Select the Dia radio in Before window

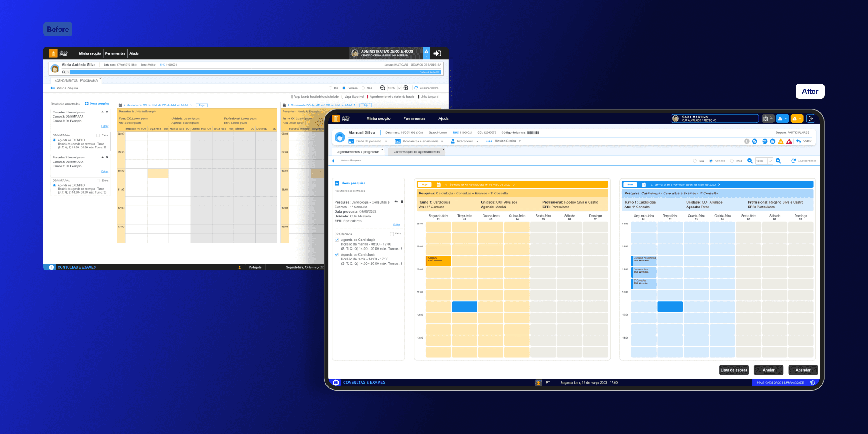[x=330, y=88]
